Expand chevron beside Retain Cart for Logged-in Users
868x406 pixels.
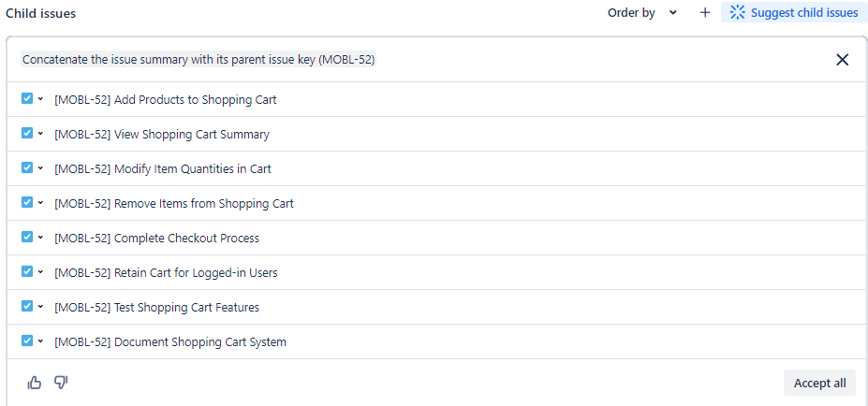(x=40, y=272)
